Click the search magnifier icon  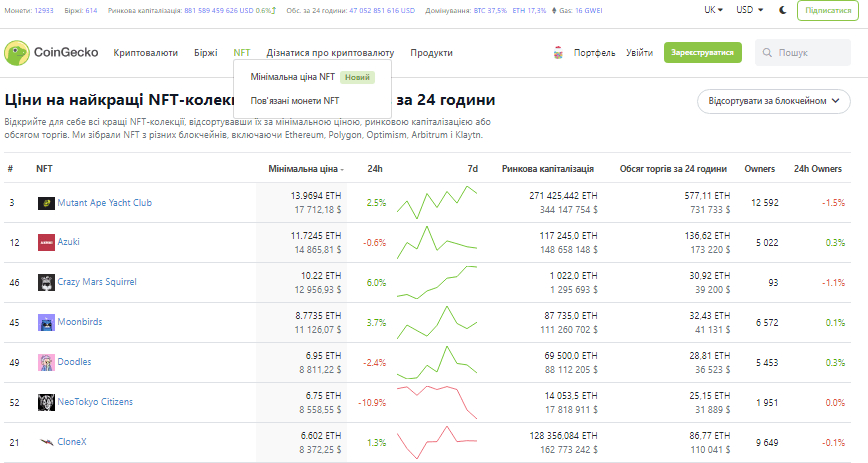coord(767,53)
